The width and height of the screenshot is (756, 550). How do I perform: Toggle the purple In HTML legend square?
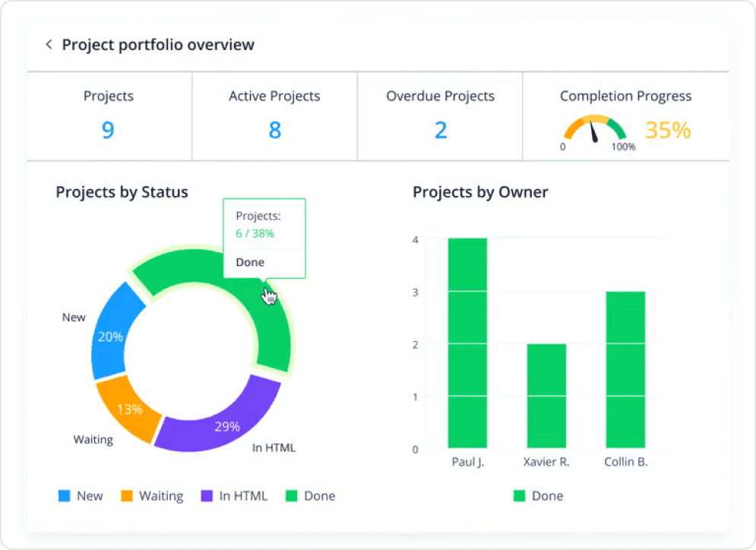(207, 496)
